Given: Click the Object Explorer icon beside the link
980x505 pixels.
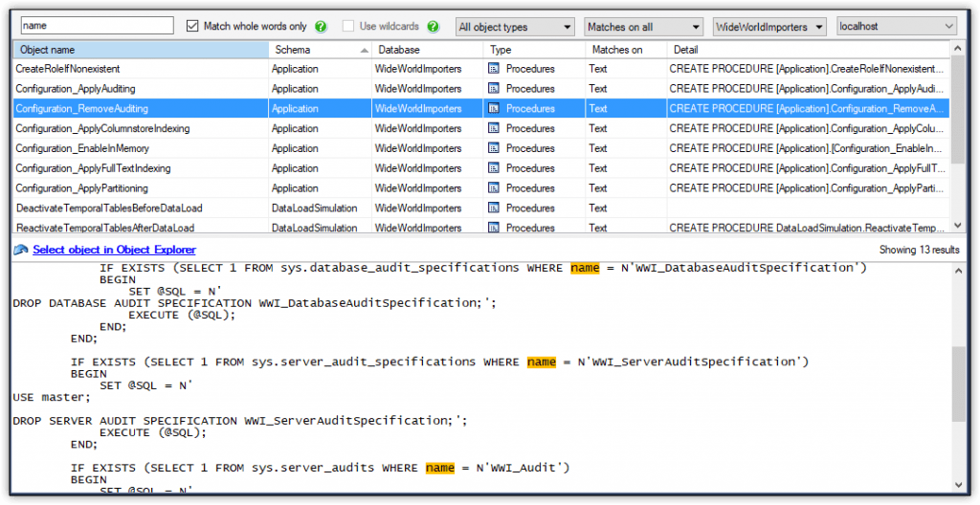Looking at the screenshot, I should point(21,250).
